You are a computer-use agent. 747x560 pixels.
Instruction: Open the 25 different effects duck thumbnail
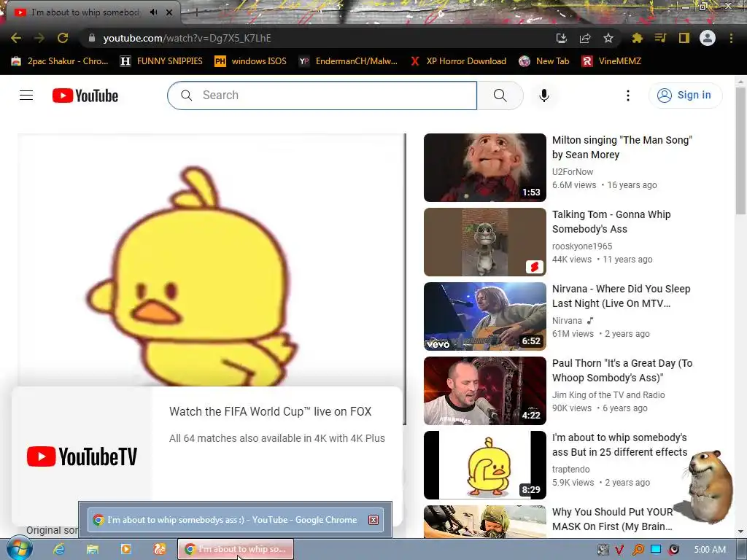coord(485,464)
